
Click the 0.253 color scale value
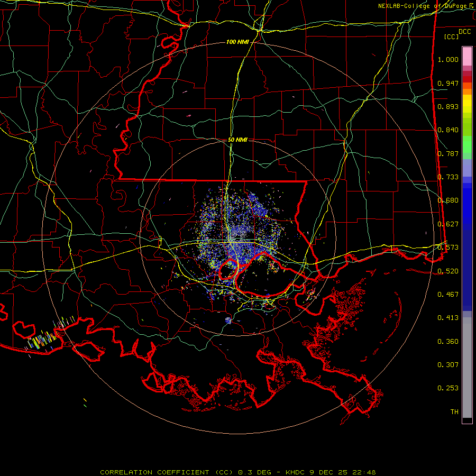[448, 388]
